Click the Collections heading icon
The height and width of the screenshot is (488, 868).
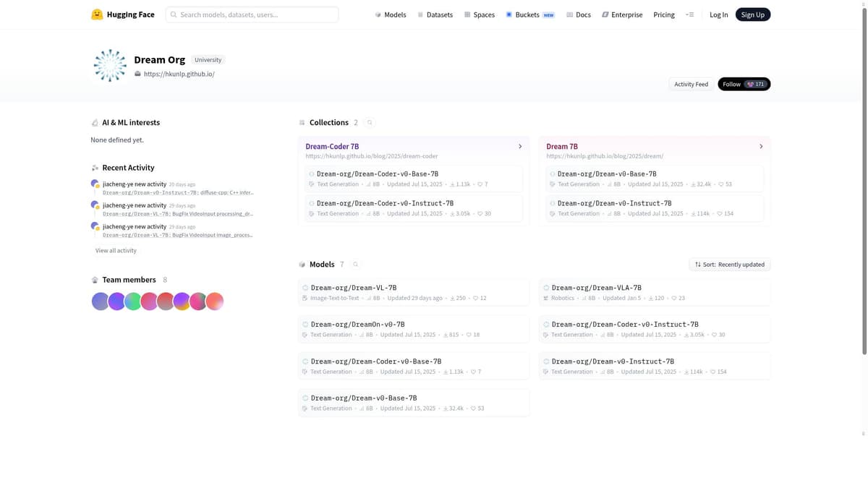[302, 123]
